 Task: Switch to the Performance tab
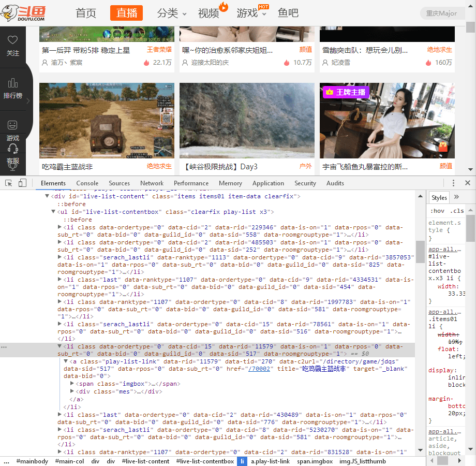tap(191, 183)
